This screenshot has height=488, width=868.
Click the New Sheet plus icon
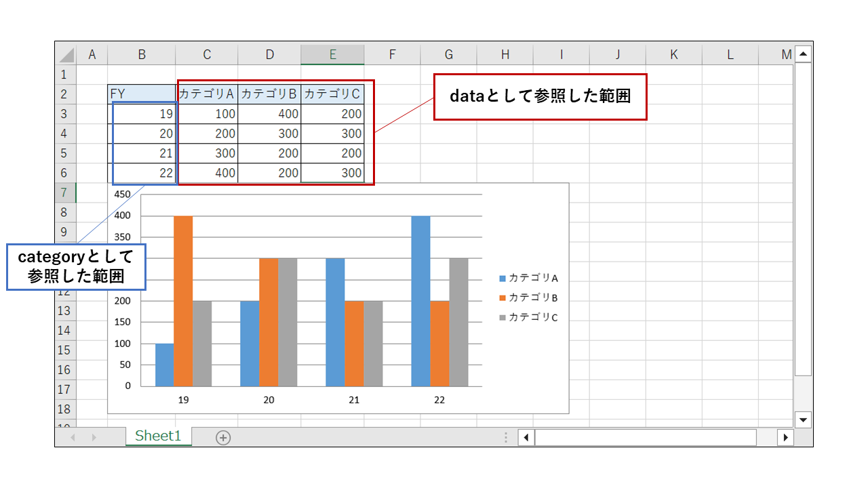pos(222,436)
